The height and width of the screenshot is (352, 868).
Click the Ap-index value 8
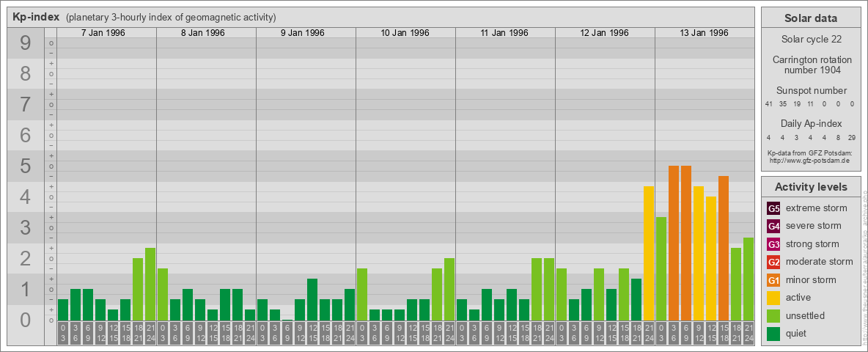838,137
